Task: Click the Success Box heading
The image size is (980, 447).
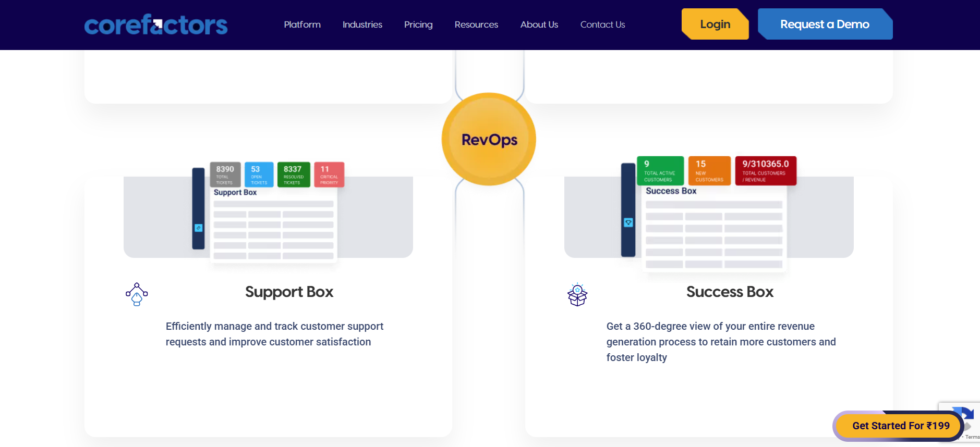Action: pyautogui.click(x=730, y=292)
